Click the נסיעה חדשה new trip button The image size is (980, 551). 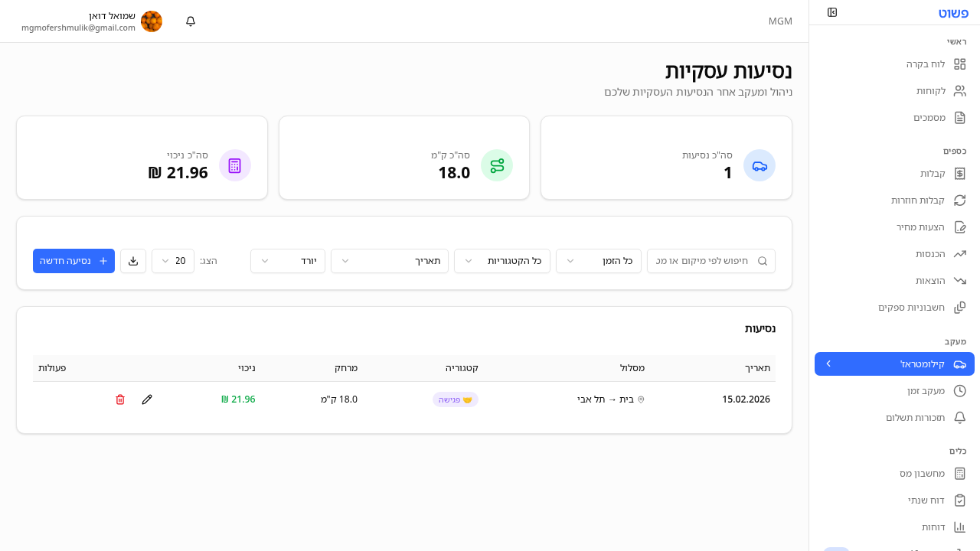pos(73,261)
